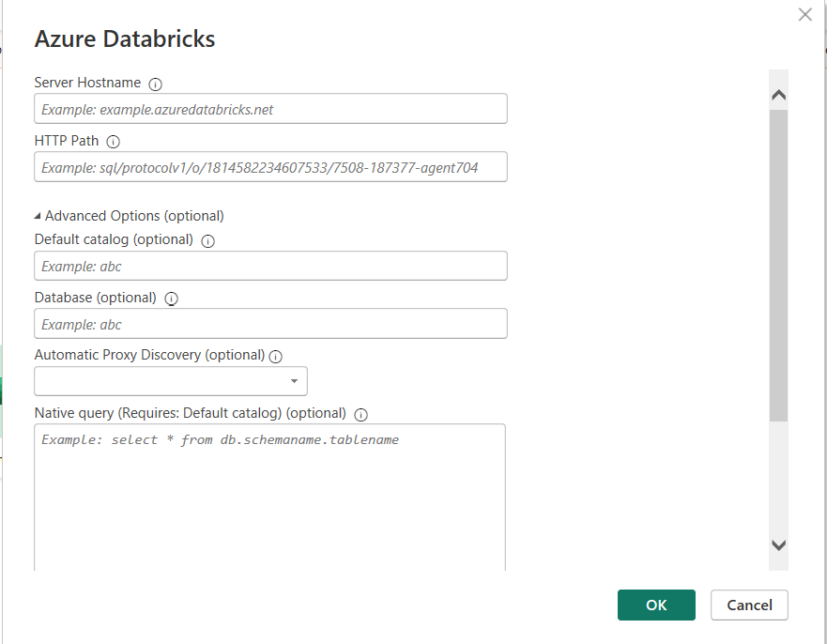This screenshot has width=827, height=644.
Task: Close the Azure Databricks dialog with X
Action: [804, 14]
